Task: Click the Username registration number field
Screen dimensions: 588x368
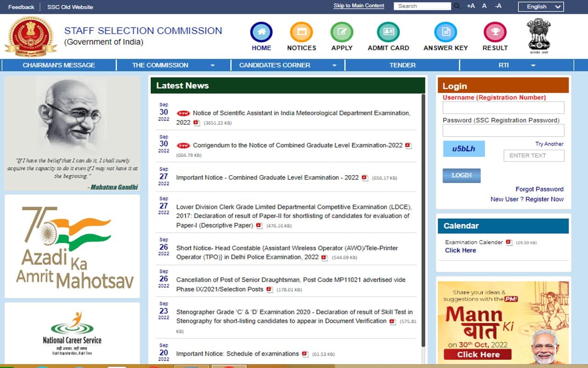Action: pyautogui.click(x=503, y=107)
